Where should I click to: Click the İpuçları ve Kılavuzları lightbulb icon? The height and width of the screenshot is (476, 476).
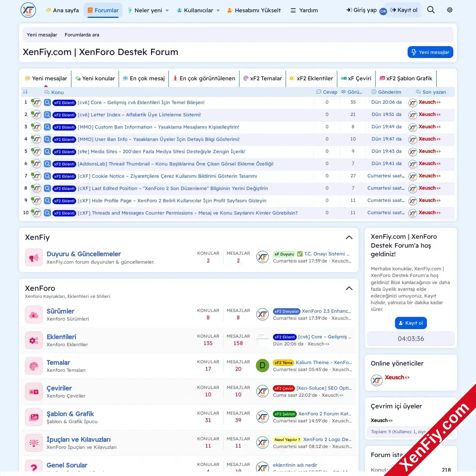[x=34, y=443]
